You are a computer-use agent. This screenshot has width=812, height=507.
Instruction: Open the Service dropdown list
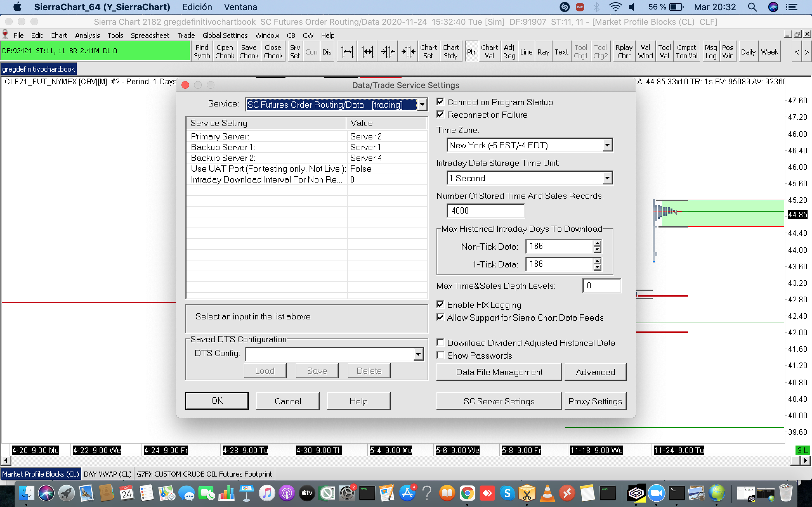tap(422, 105)
